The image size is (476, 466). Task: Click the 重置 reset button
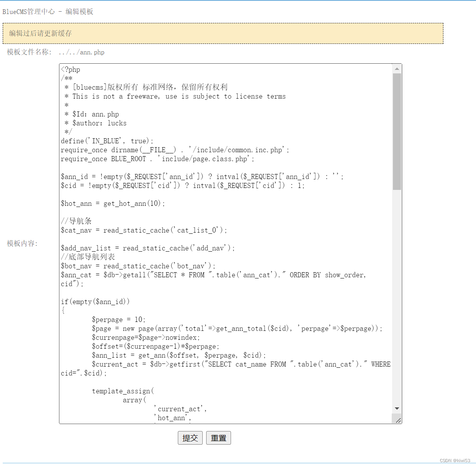coord(218,438)
